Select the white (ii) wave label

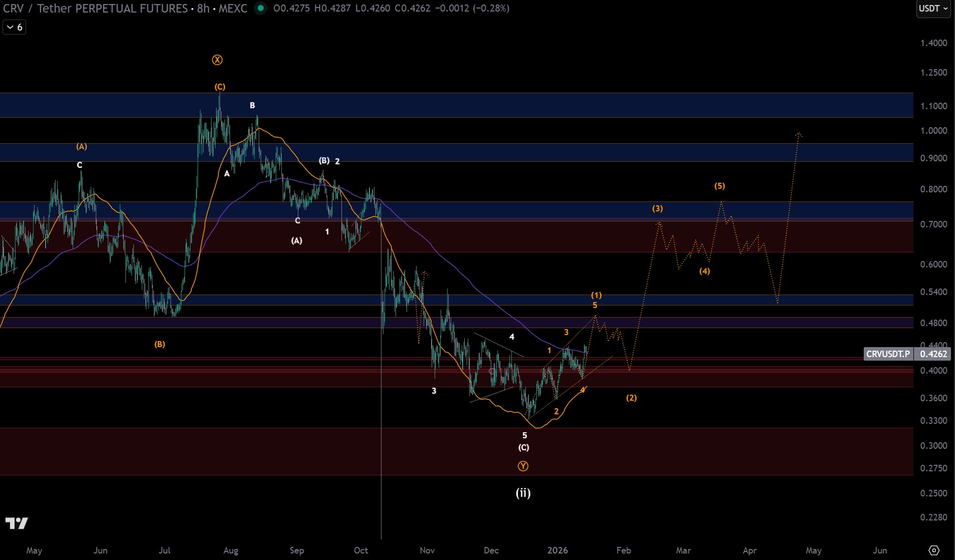tap(523, 493)
